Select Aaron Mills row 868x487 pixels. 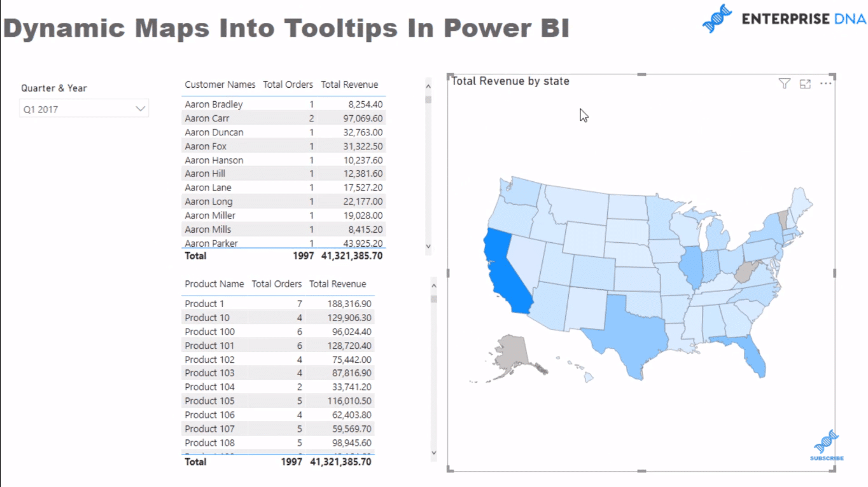(x=284, y=230)
